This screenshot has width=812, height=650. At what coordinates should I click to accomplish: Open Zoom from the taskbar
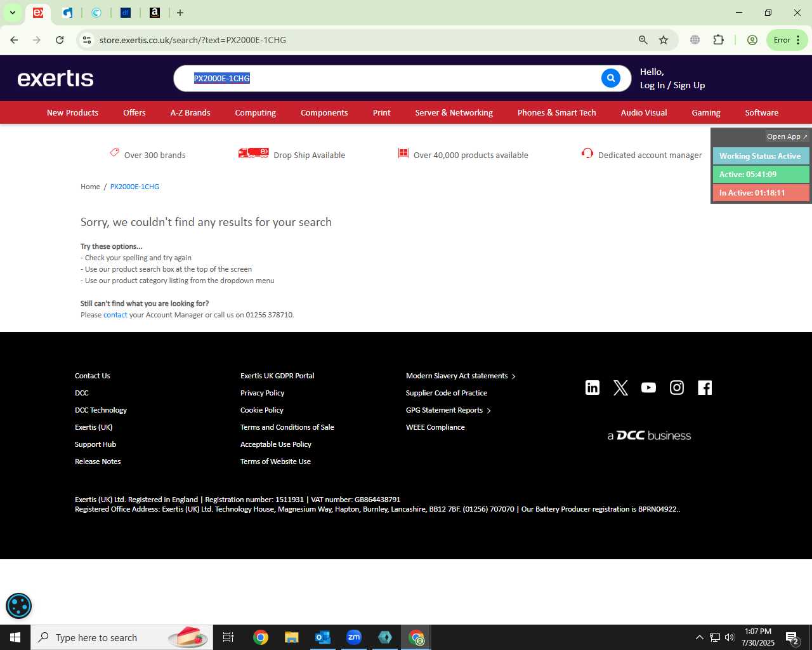(354, 637)
